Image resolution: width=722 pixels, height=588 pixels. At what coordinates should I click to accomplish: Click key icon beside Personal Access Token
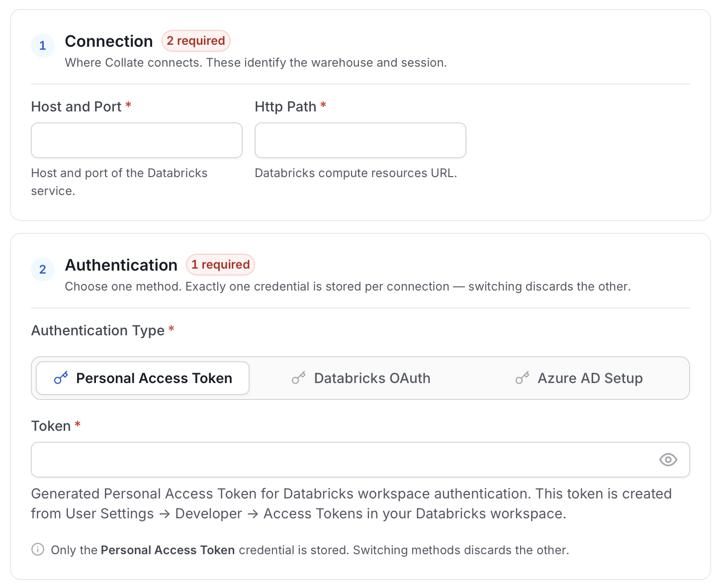61,378
